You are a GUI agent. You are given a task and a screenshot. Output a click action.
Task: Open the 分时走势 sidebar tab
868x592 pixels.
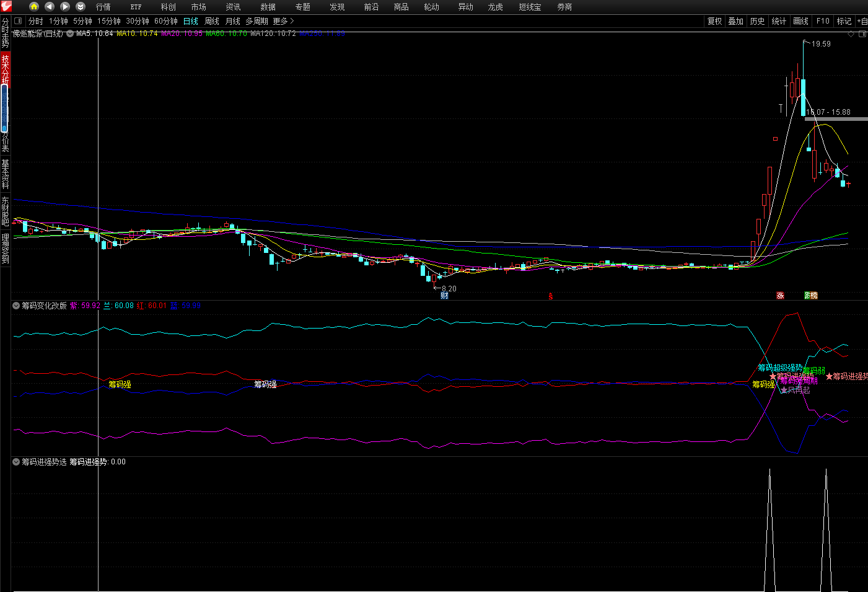pos(6,33)
